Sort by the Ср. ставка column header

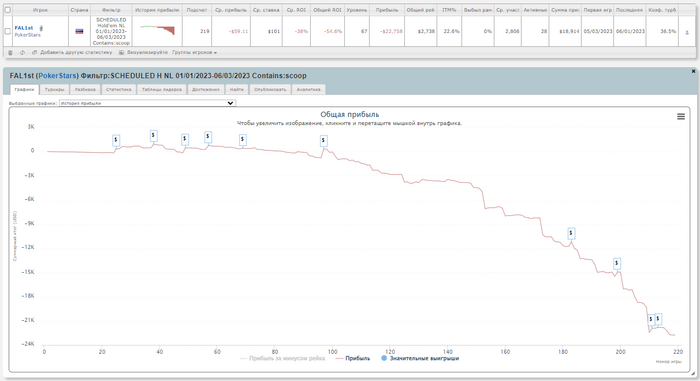(266, 10)
